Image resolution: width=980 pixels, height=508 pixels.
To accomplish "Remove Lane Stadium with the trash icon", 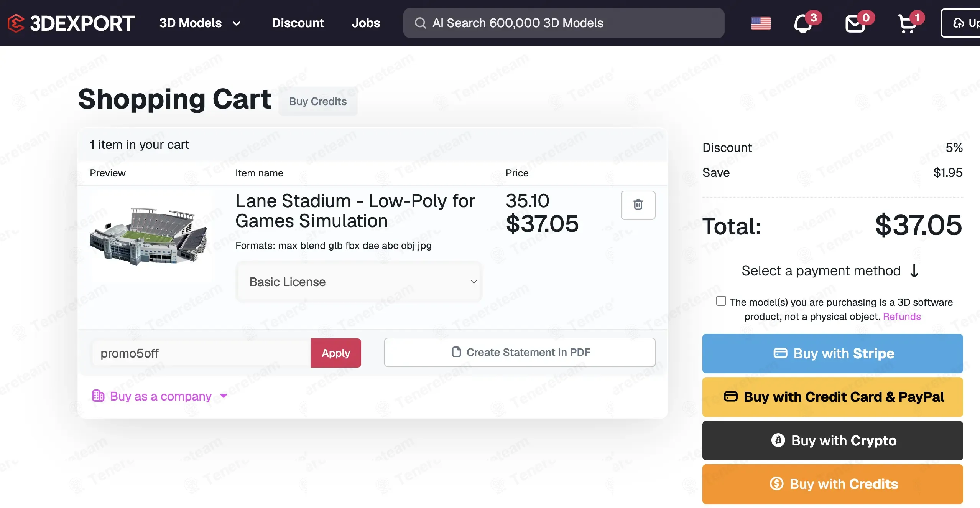I will click(638, 205).
